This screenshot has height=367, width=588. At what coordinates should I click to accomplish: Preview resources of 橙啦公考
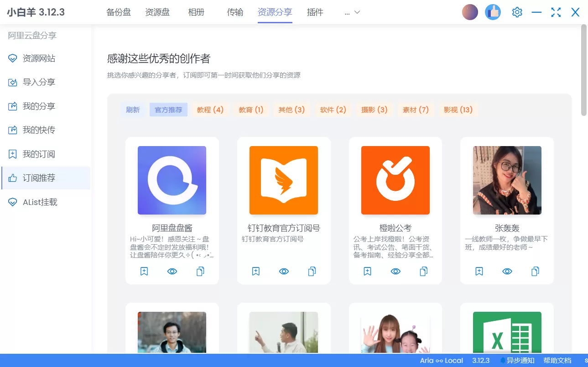tap(395, 271)
